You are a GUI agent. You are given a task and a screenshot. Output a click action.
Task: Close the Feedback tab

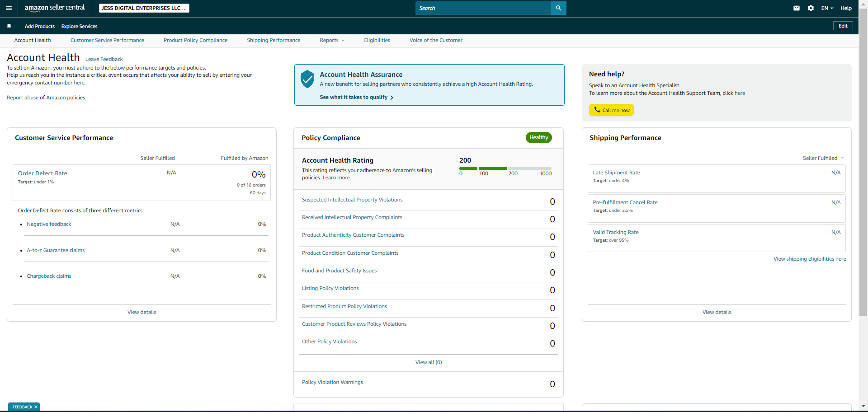pyautogui.click(x=36, y=407)
